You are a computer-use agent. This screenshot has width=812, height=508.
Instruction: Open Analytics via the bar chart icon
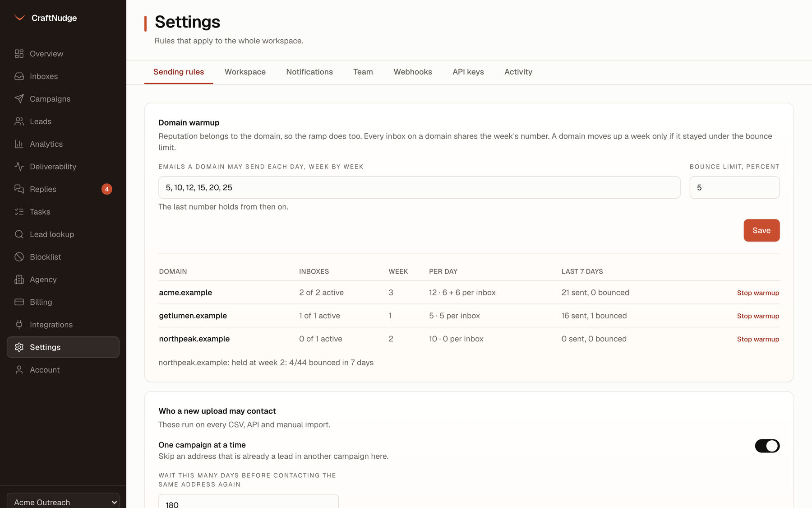(19, 144)
